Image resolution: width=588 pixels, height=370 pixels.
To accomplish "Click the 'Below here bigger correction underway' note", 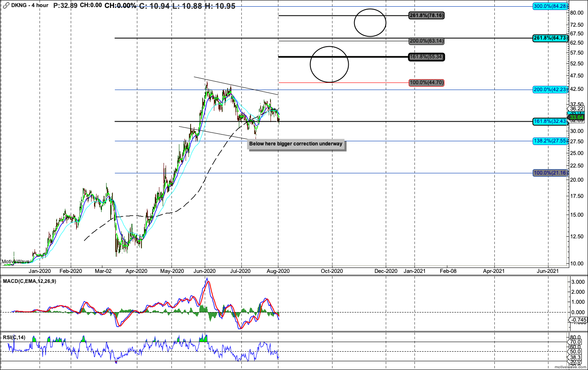I will click(296, 144).
